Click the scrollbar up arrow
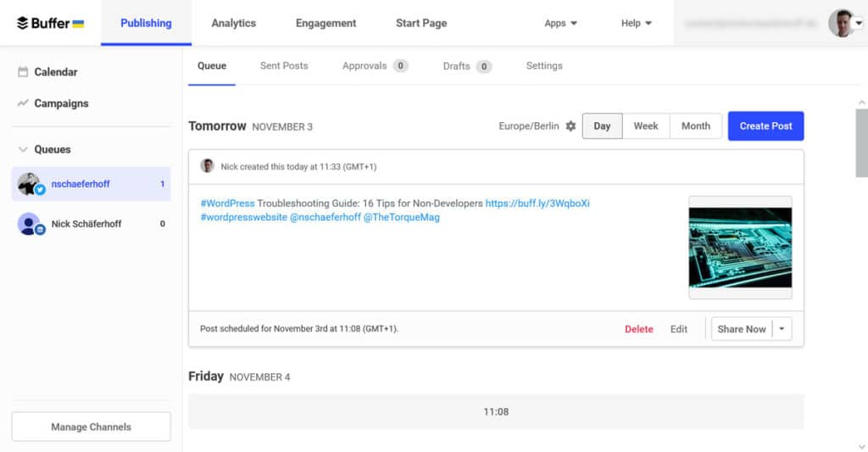The height and width of the screenshot is (452, 868). [x=862, y=103]
